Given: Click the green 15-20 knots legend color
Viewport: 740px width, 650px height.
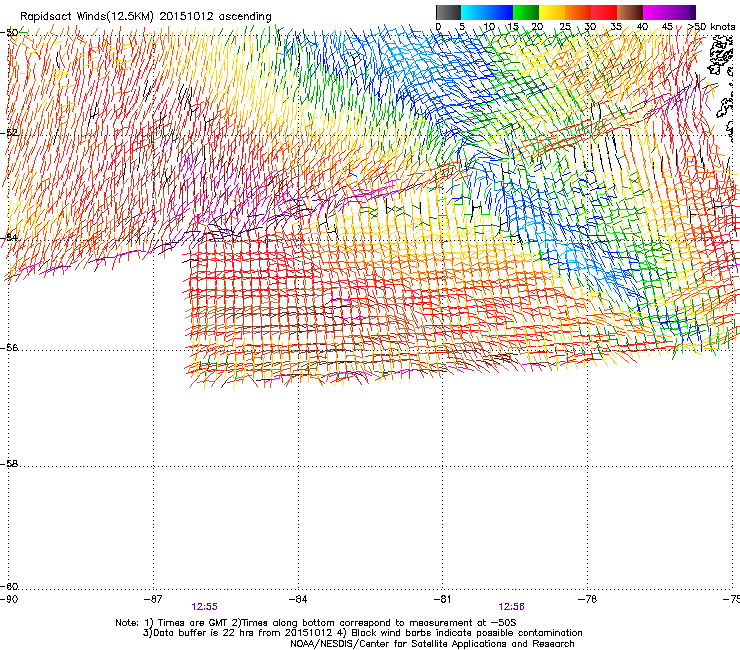Looking at the screenshot, I should [x=526, y=12].
